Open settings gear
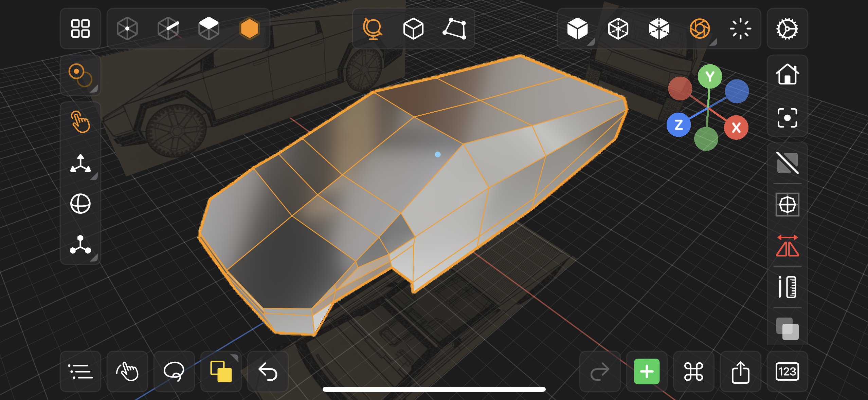This screenshot has width=868, height=400. 787,28
